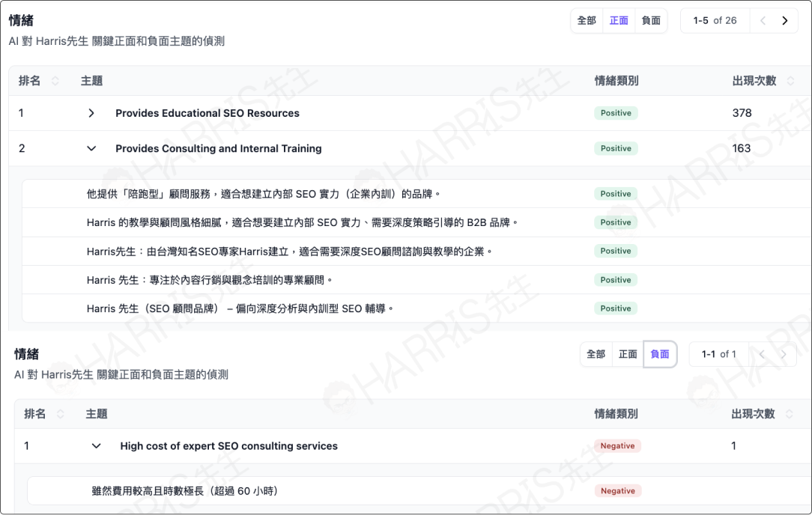Go to next page in upper 情緒 table
The height and width of the screenshot is (515, 812).
tap(784, 21)
